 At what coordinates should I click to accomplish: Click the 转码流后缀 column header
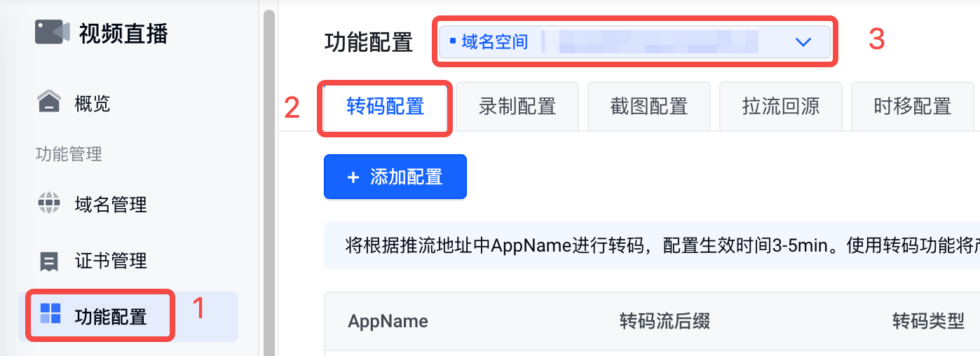coord(665,321)
